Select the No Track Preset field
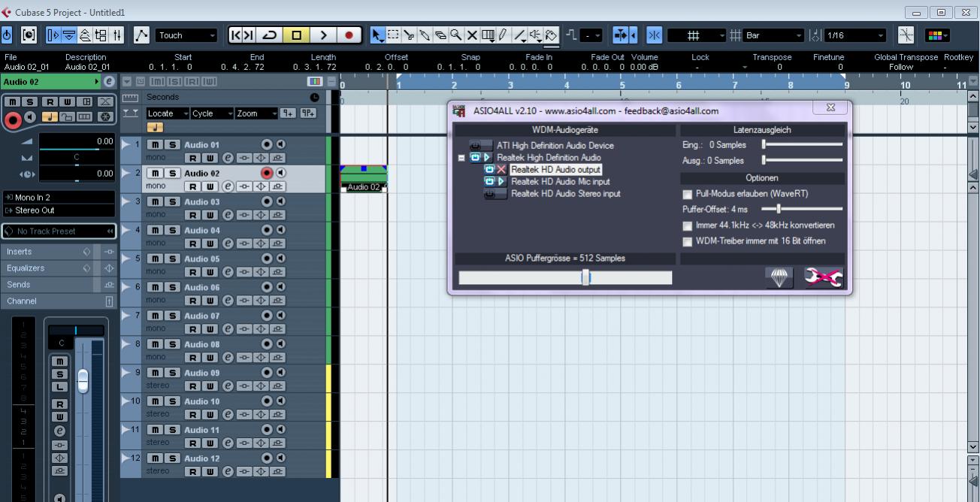 [x=58, y=231]
